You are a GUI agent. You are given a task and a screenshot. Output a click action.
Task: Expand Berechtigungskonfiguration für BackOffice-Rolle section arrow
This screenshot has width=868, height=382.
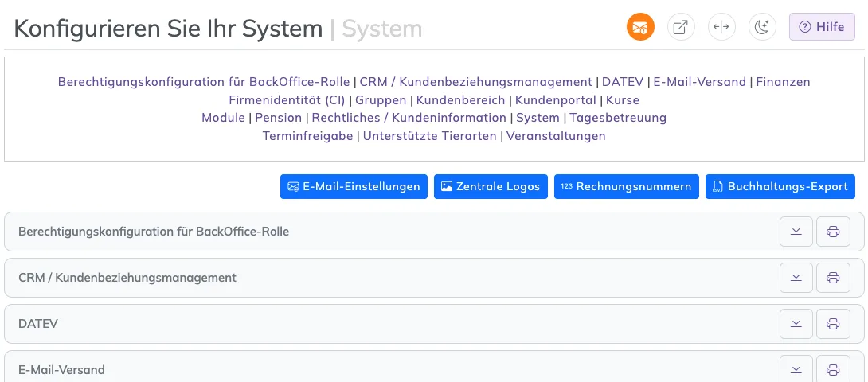point(796,232)
